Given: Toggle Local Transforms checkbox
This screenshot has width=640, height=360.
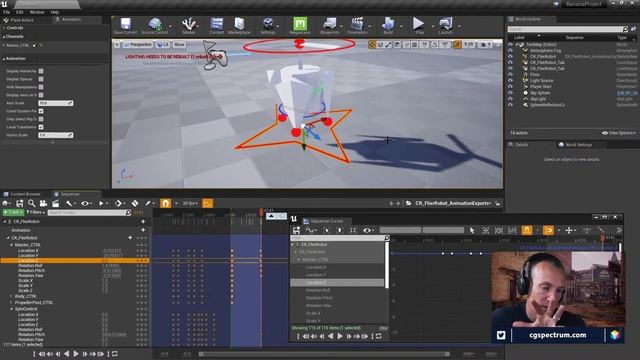Looking at the screenshot, I should click(x=41, y=127).
